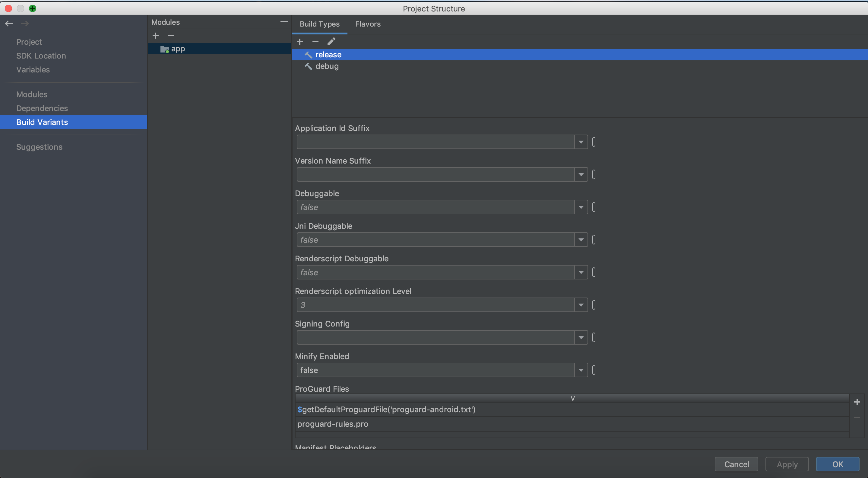The height and width of the screenshot is (478, 868).
Task: Click the back navigation arrow
Action: 9,24
